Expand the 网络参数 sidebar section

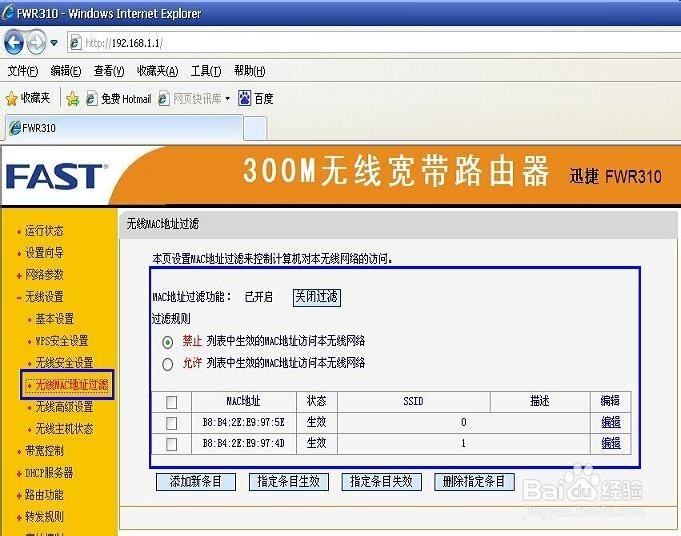[x=44, y=275]
